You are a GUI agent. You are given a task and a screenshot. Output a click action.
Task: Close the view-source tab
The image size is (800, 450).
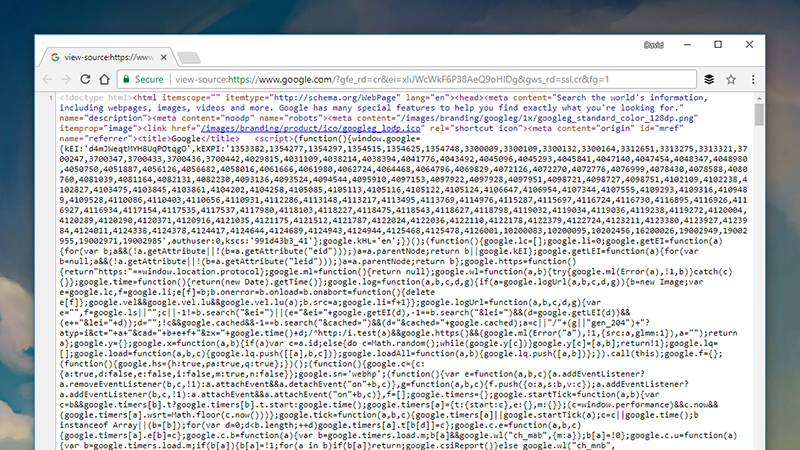[164, 57]
